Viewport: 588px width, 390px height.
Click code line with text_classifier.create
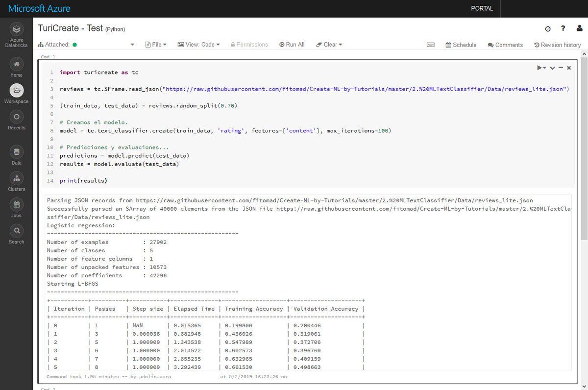tap(225, 131)
